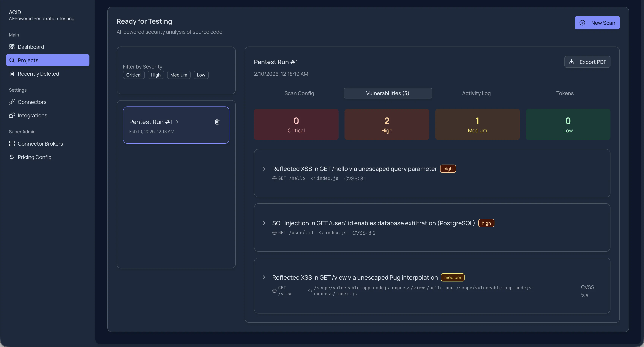Expand SQL Injection in GET /user/:id finding
This screenshot has width=644, height=347.
coord(264,223)
